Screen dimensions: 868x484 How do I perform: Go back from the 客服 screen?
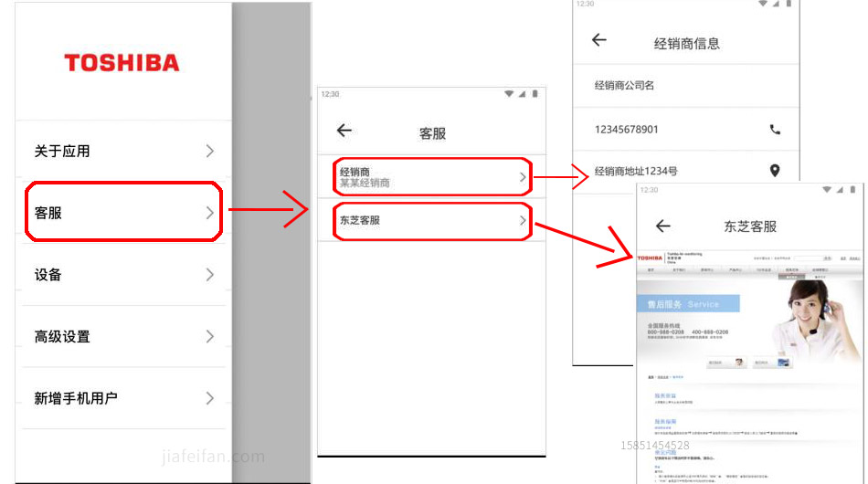tap(344, 131)
